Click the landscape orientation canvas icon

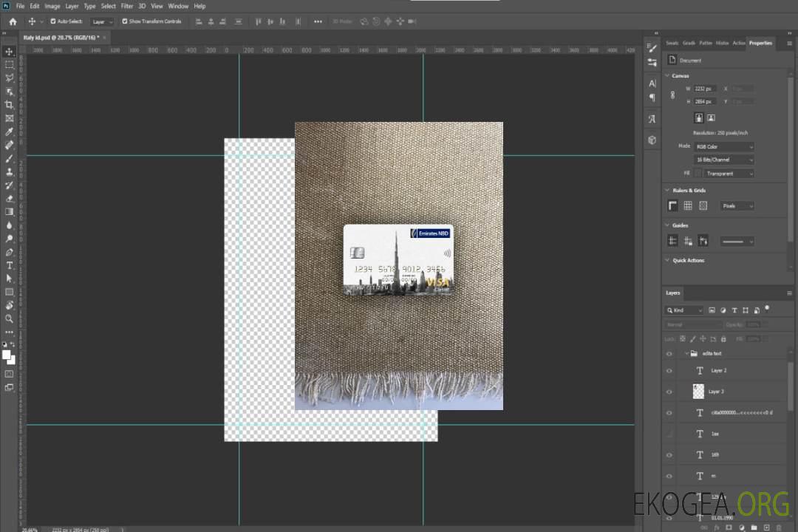tap(711, 117)
